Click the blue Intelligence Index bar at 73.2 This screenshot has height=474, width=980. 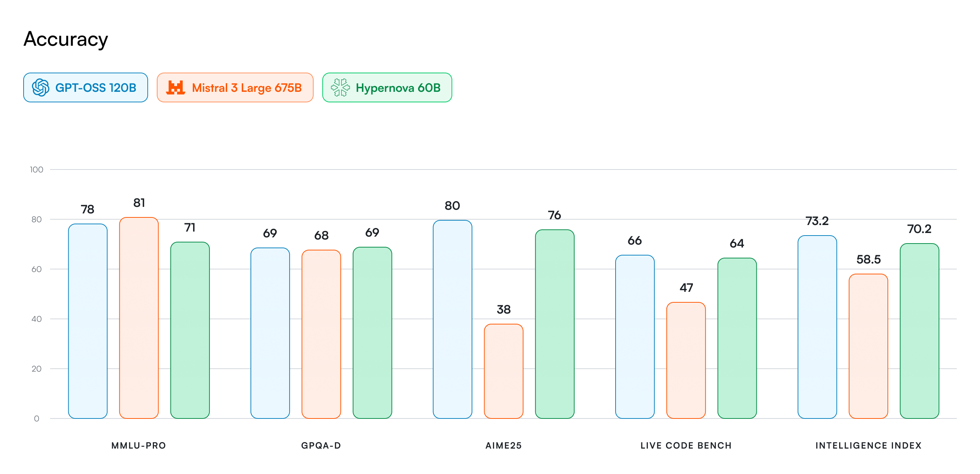(817, 327)
